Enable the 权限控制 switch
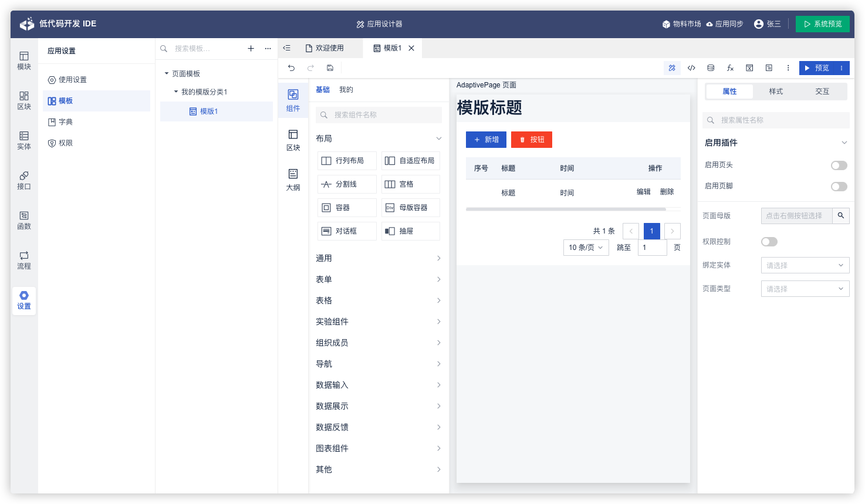Viewport: 865px width, 504px height. [x=769, y=242]
